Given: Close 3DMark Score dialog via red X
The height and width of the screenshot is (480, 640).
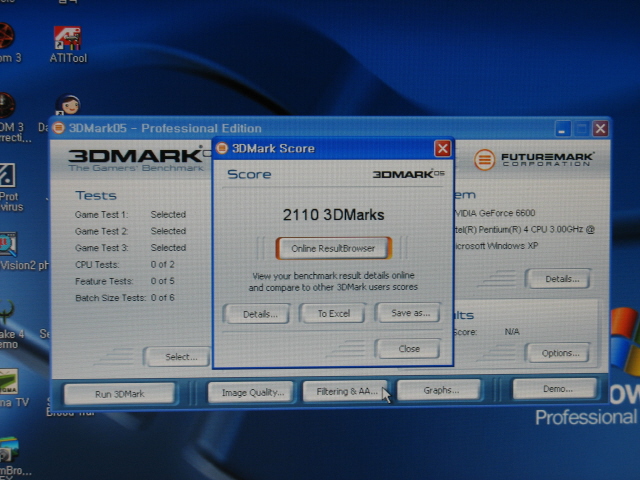Looking at the screenshot, I should click(442, 149).
